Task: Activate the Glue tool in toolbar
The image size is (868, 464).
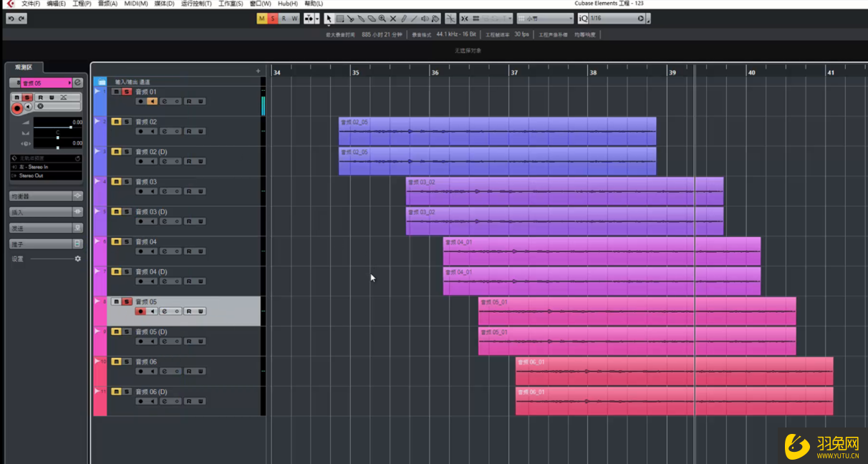Action: [362, 19]
